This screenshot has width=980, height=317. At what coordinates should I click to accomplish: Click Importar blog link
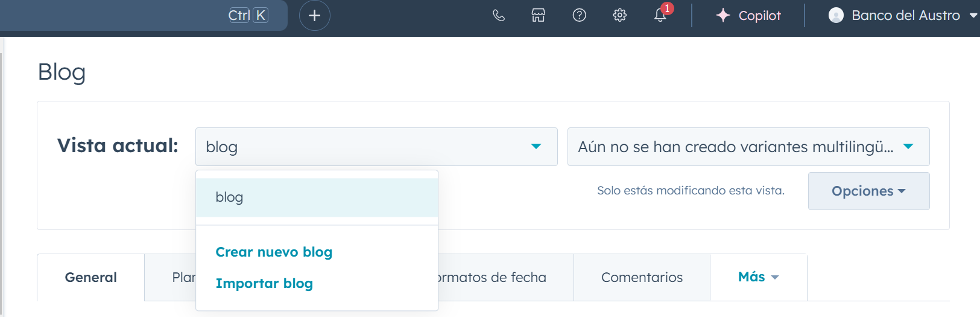tap(264, 283)
